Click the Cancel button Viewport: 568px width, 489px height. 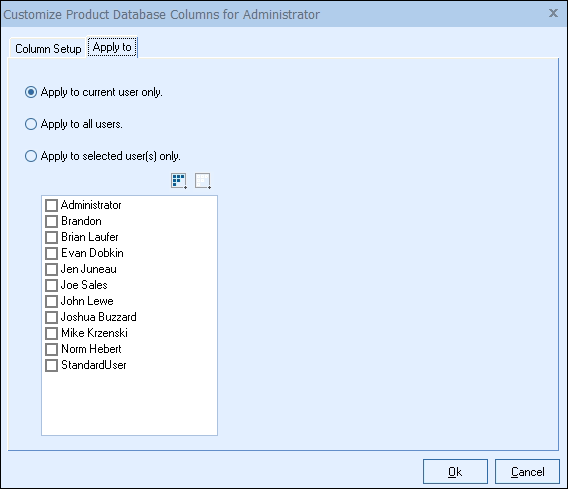[527, 472]
